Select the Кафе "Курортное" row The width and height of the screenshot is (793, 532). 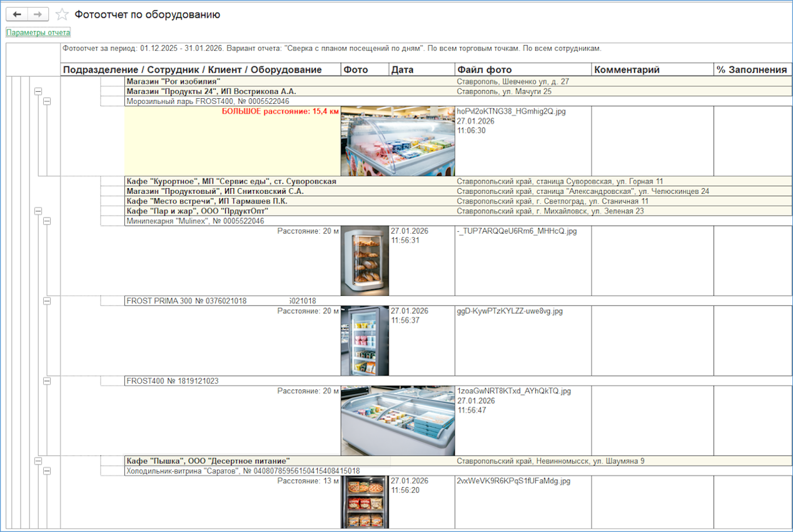tap(458, 181)
